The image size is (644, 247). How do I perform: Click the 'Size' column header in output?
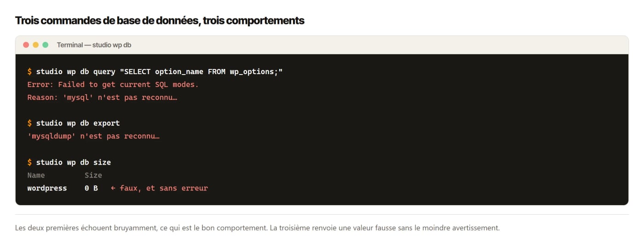[93, 175]
